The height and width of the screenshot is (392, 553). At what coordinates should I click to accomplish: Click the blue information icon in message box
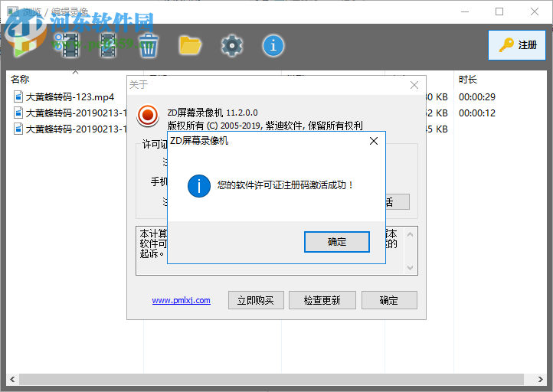pyautogui.click(x=199, y=186)
